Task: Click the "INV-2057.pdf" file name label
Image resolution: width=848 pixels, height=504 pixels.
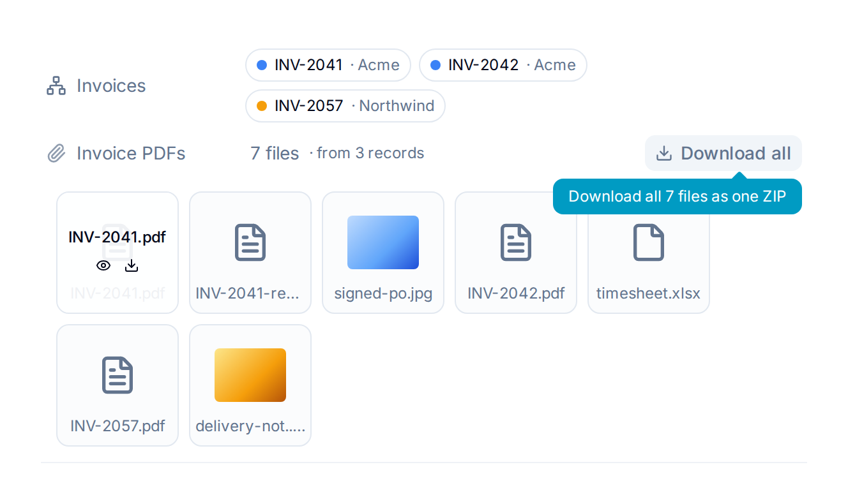Action: click(117, 426)
